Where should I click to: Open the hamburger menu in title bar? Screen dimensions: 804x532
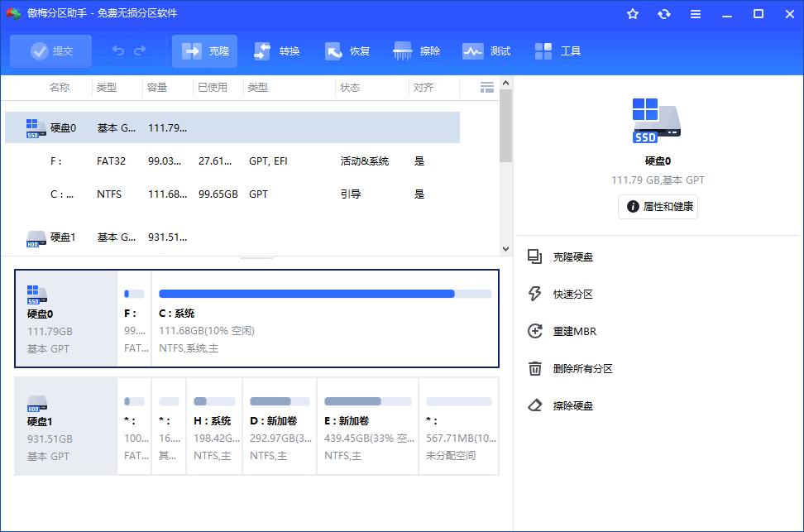coord(696,14)
